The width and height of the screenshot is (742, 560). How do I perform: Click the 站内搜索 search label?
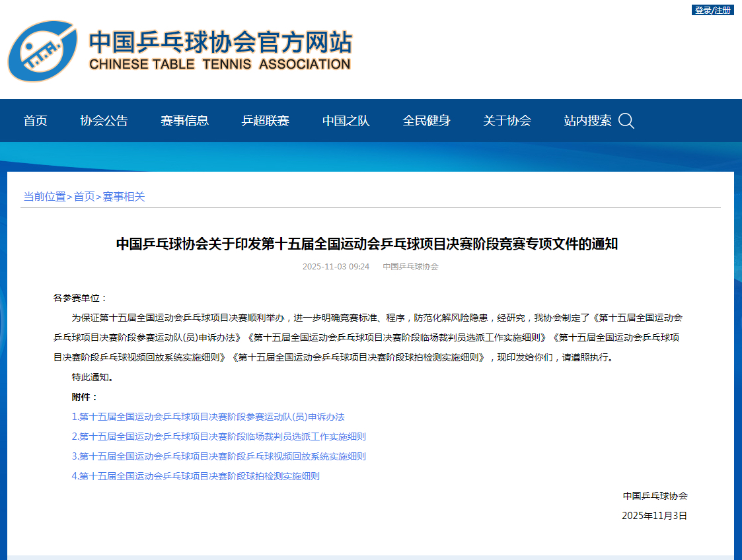(x=587, y=121)
